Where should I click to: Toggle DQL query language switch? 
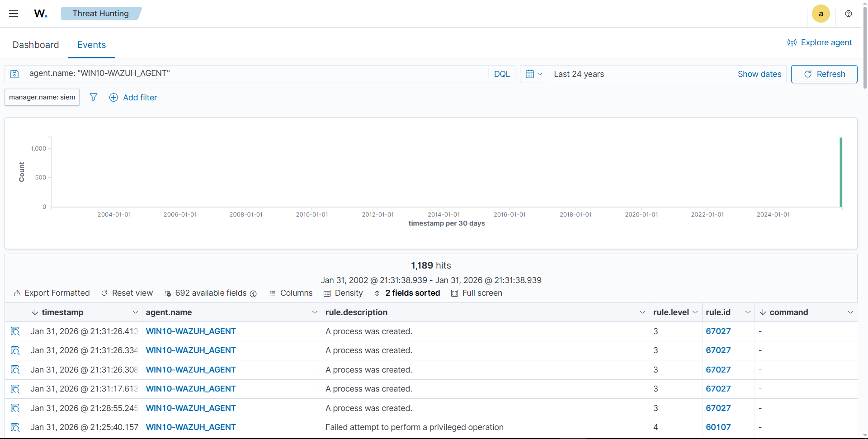(501, 74)
